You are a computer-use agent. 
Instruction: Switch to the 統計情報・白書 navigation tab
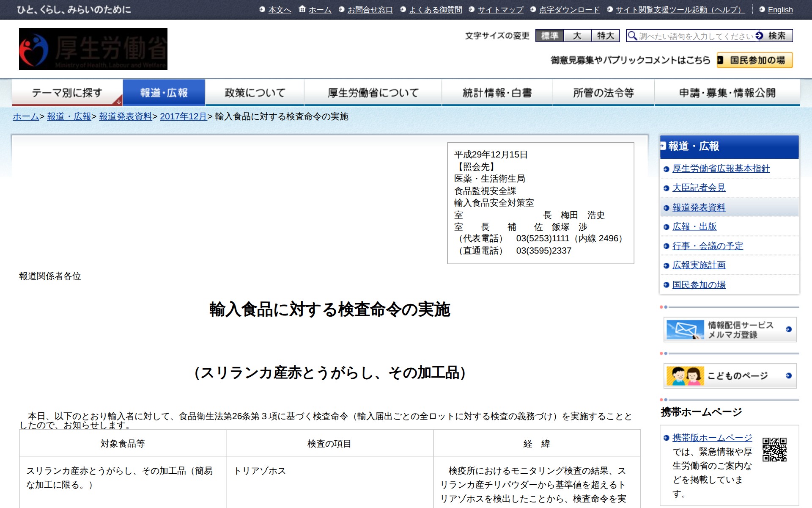498,92
